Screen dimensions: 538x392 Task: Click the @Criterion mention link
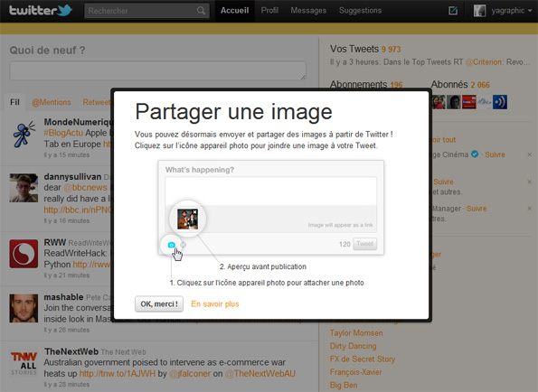coord(484,62)
